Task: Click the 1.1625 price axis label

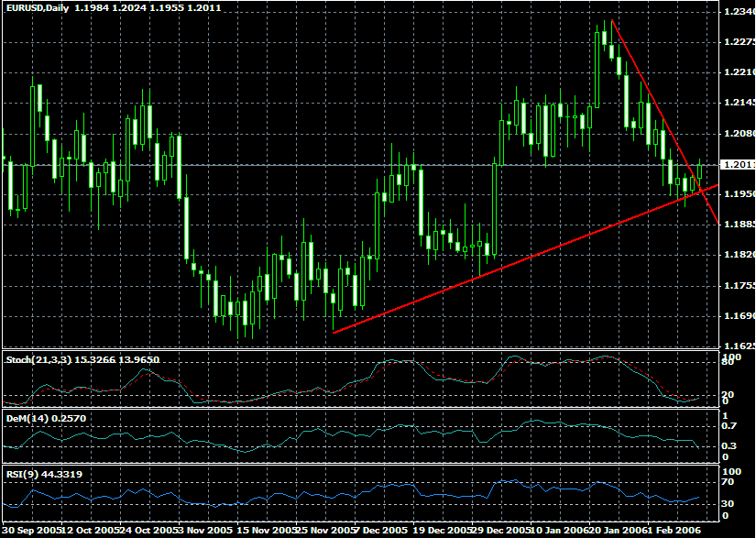Action: click(x=740, y=346)
